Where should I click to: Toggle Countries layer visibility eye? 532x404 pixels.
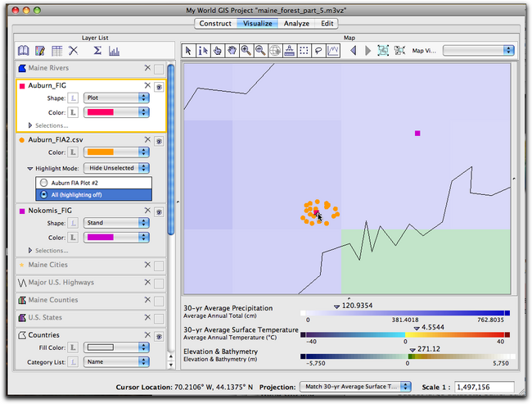[159, 337]
